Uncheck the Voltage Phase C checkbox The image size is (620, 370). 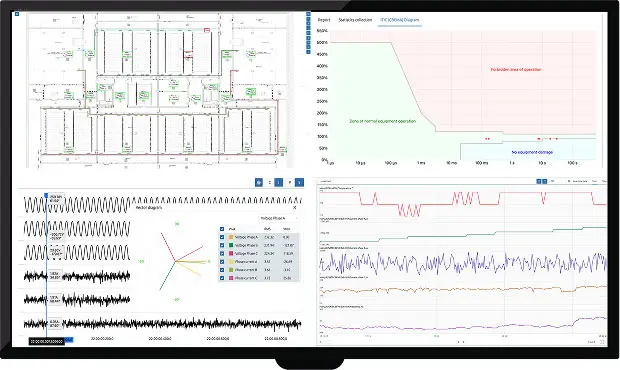pos(222,254)
